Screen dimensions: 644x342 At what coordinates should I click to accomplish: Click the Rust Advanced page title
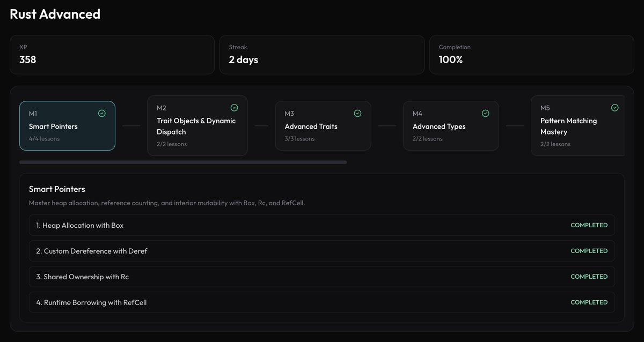tap(55, 14)
